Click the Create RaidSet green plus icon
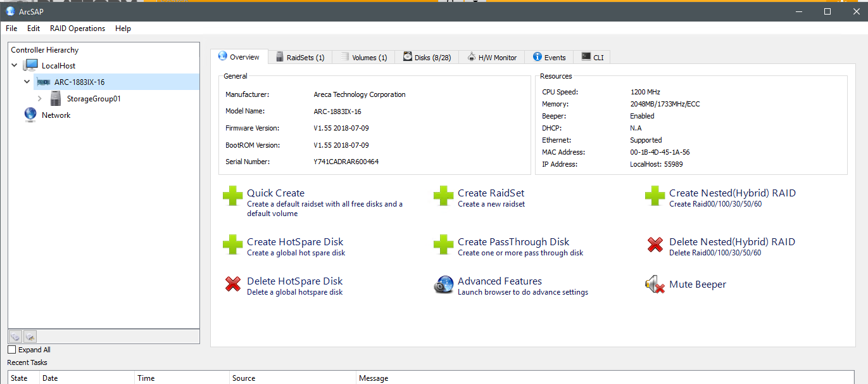 point(444,196)
